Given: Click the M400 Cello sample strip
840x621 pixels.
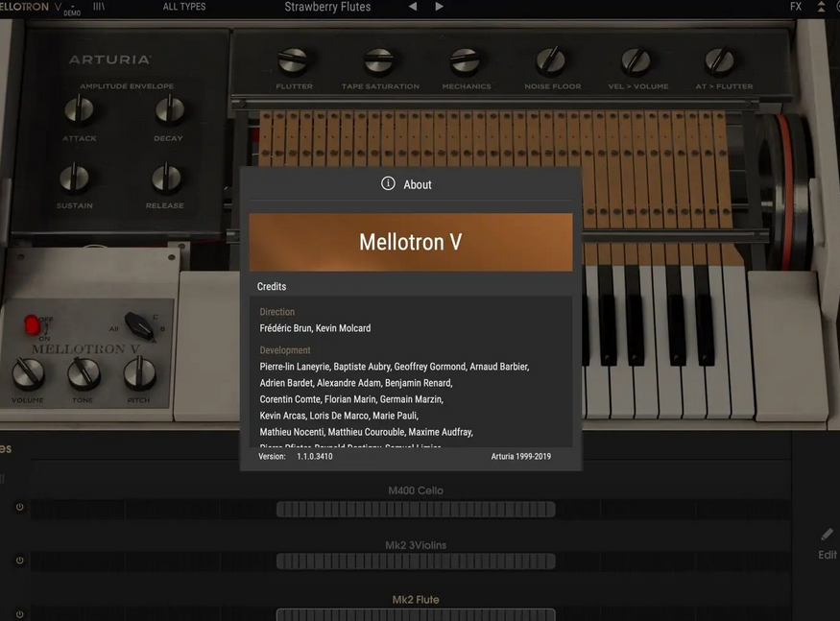Looking at the screenshot, I should 416,509.
